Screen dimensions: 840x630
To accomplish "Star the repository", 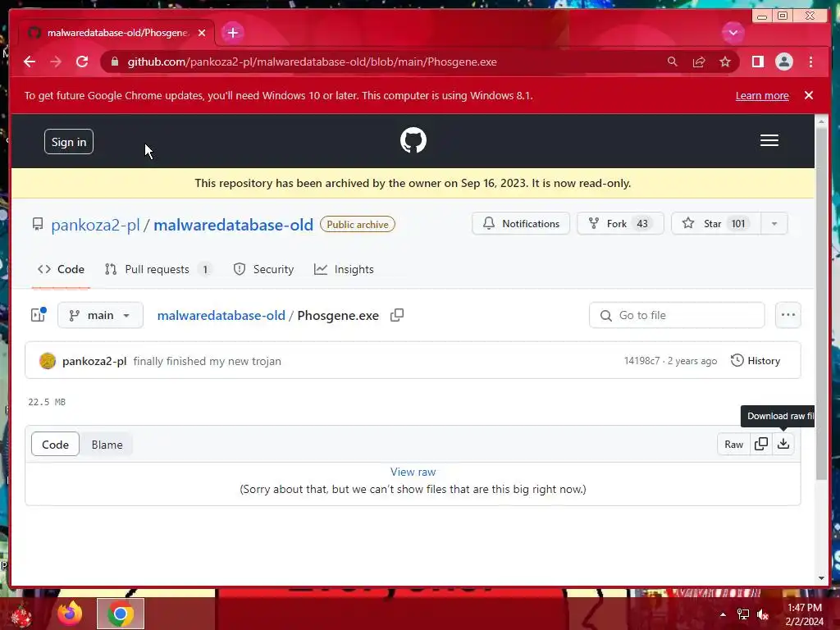I will click(716, 223).
